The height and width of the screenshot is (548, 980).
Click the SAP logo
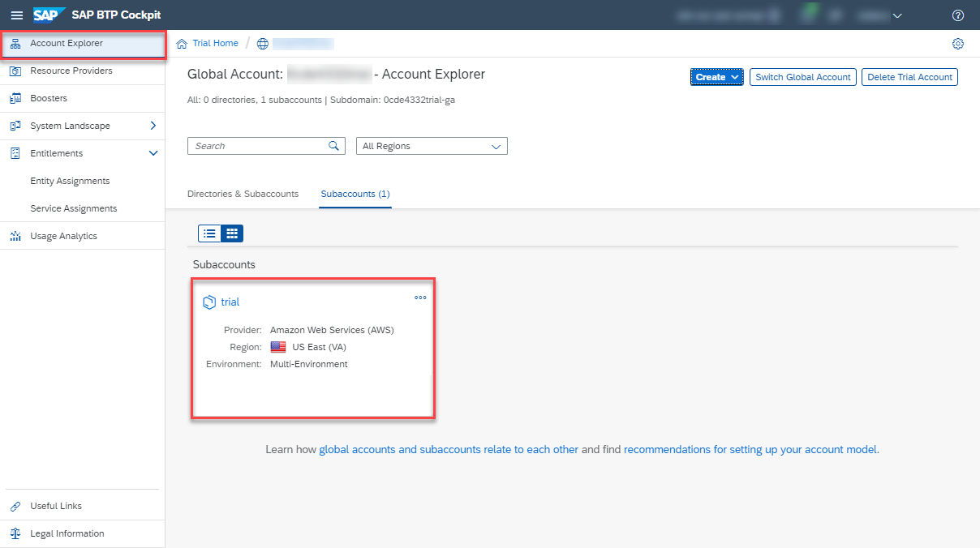[x=49, y=15]
